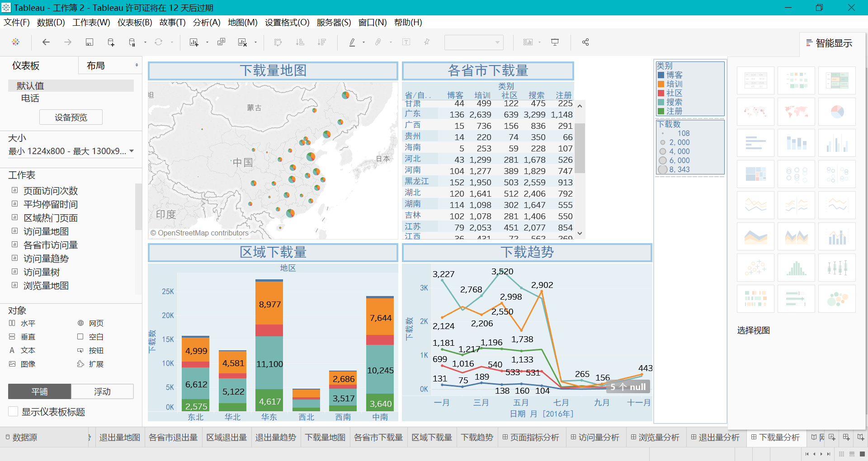Image resolution: width=868 pixels, height=461 pixels.
Task: Go to the last sheet tab
Action: coord(829,454)
